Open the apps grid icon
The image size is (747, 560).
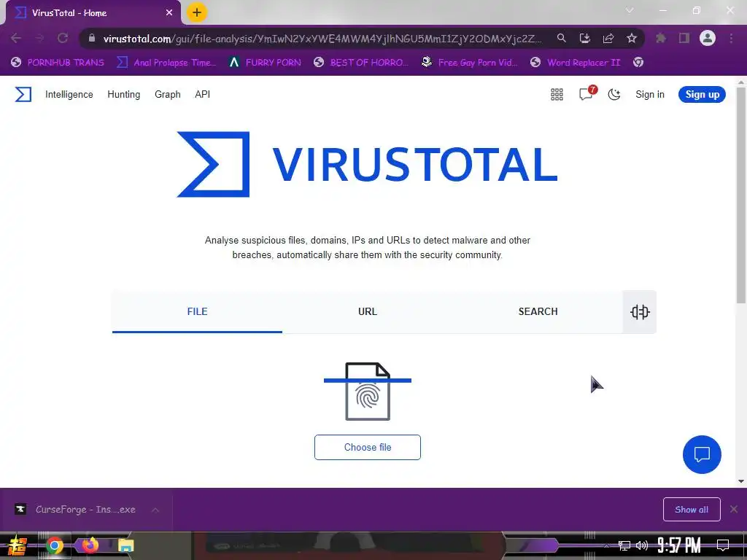[x=557, y=94]
